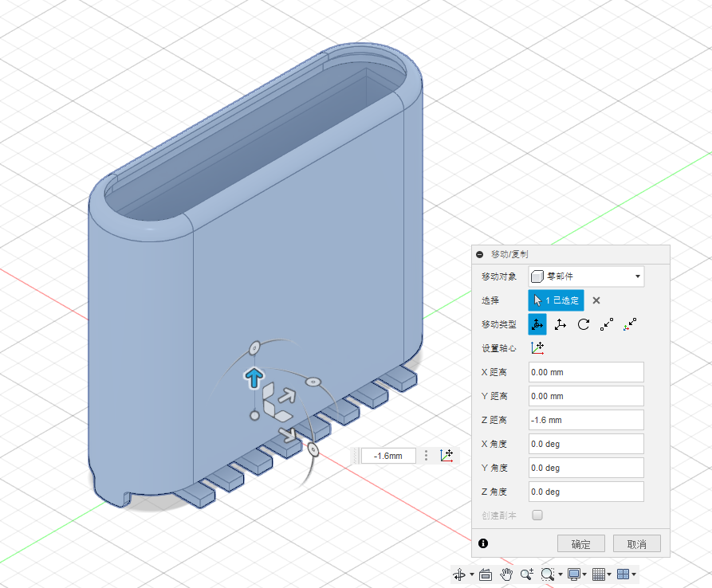This screenshot has height=588, width=712.
Task: Click the X 距离 input field
Action: point(586,372)
